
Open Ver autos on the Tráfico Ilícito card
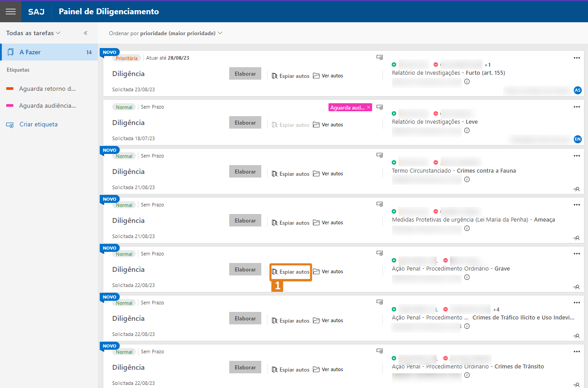pyautogui.click(x=328, y=320)
